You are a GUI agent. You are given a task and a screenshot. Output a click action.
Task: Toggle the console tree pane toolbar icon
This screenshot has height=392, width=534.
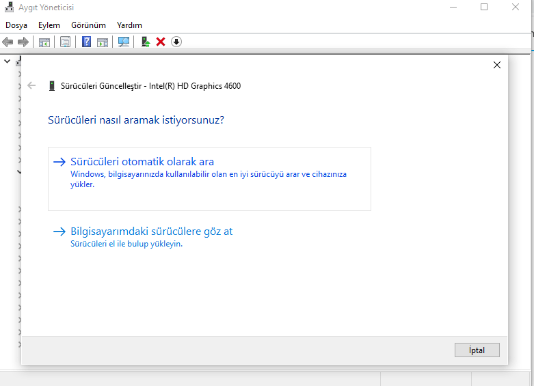point(44,42)
